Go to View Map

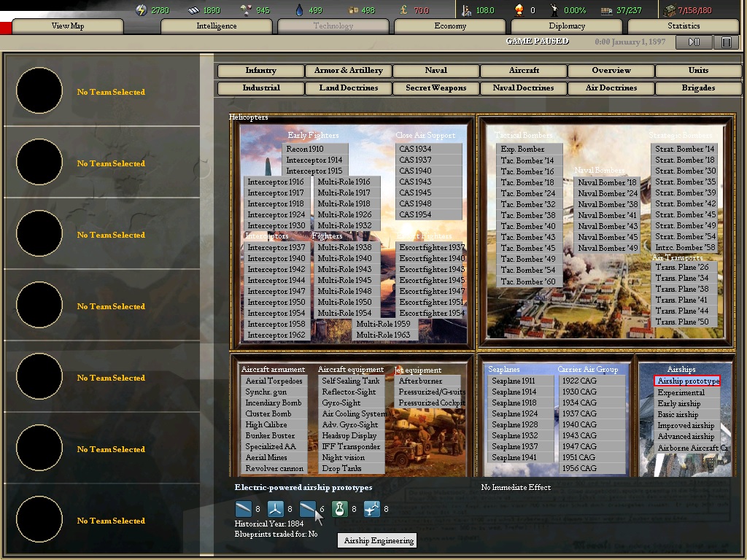tap(67, 26)
